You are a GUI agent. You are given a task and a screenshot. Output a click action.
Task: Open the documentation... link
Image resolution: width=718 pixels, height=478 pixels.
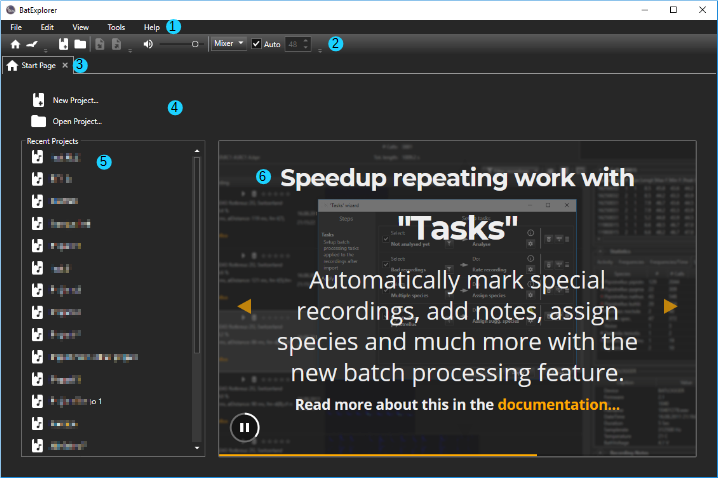coord(558,404)
